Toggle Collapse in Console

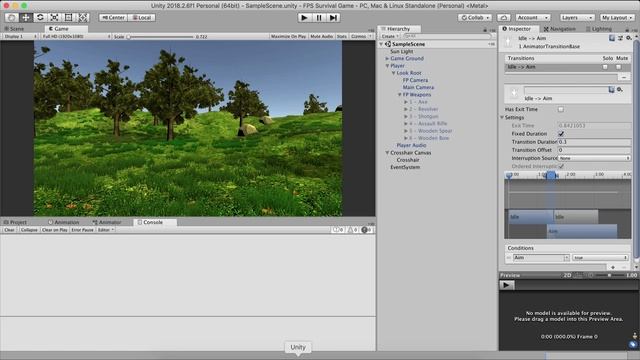pos(29,230)
